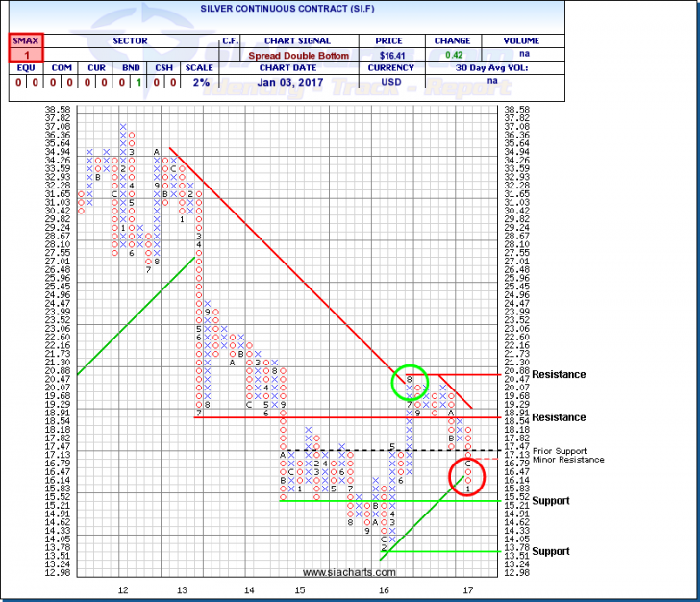
Task: Click the SECTOR header cell
Action: [x=131, y=41]
